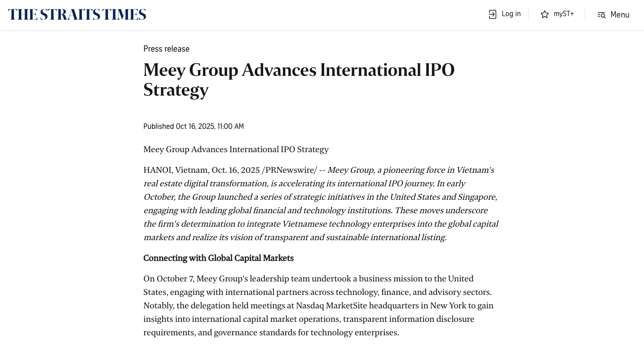Click the Menu search icon

tap(601, 15)
